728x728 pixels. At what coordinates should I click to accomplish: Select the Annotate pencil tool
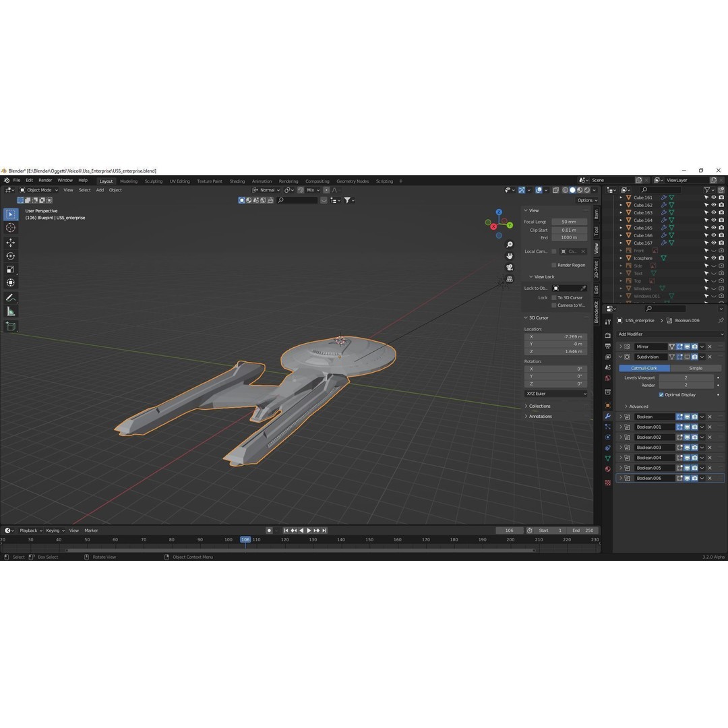point(11,298)
